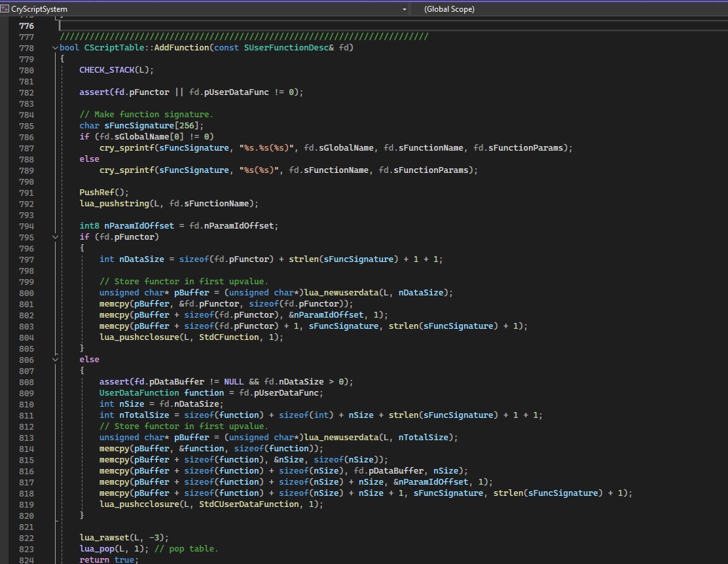This screenshot has width=728, height=564.
Task: Click the CHECK_STACK macro call
Action: [x=107, y=70]
